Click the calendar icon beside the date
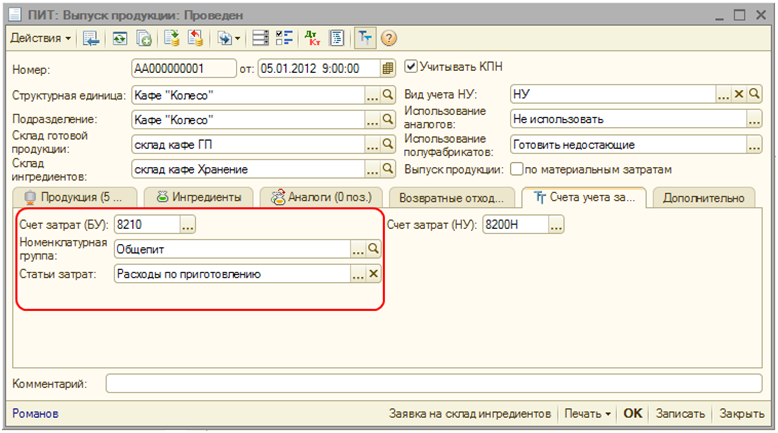Image resolution: width=778 pixels, height=433 pixels. (388, 69)
